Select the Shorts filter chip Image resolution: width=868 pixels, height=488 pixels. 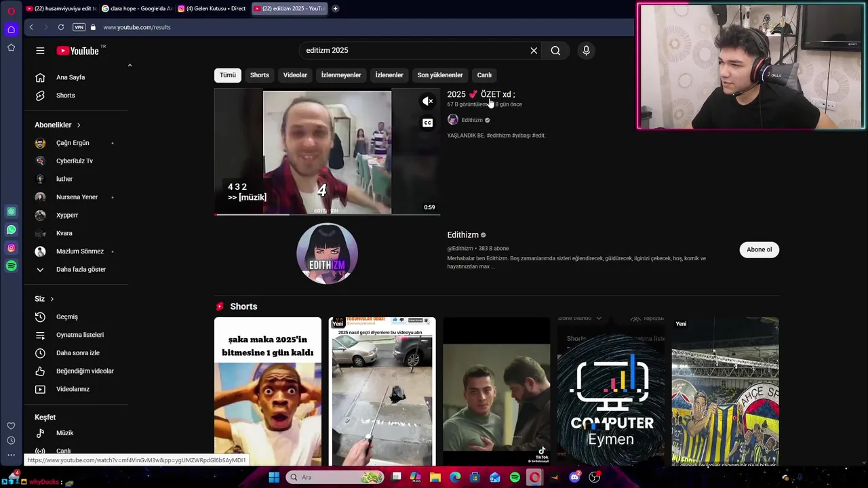tap(260, 75)
